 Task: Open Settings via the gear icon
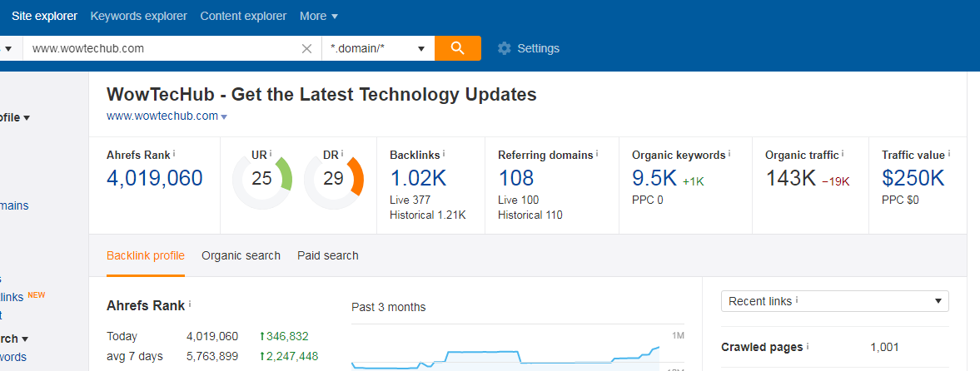pyautogui.click(x=504, y=48)
